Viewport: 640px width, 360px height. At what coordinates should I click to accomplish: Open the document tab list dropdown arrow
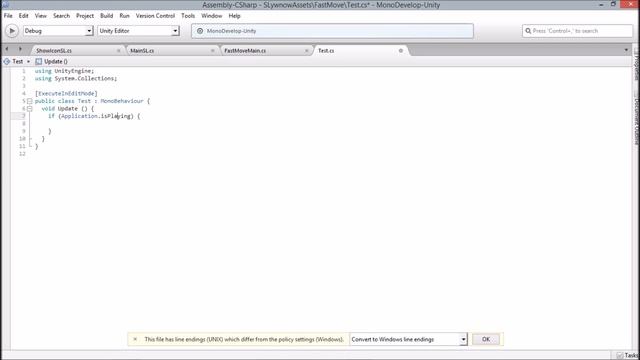pos(627,50)
